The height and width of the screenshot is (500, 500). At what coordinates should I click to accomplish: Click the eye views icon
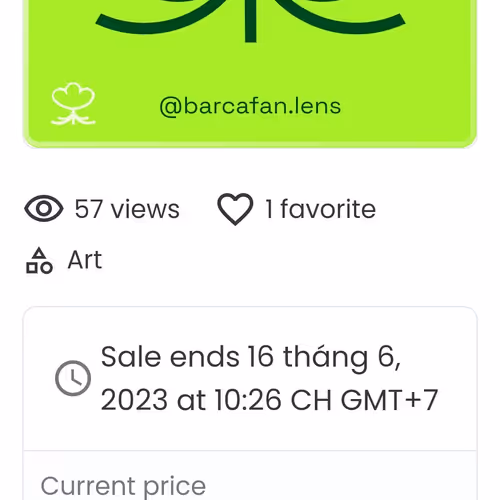(x=44, y=209)
